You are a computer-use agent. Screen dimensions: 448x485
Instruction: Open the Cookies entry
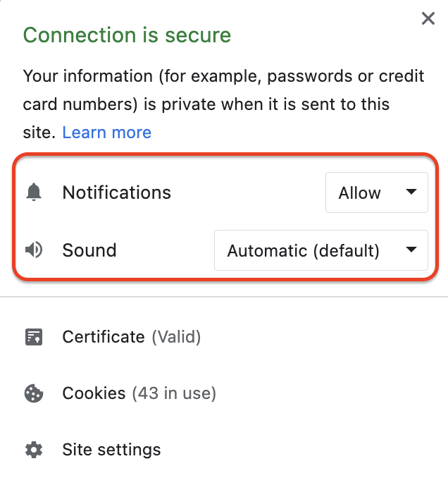[224, 393]
